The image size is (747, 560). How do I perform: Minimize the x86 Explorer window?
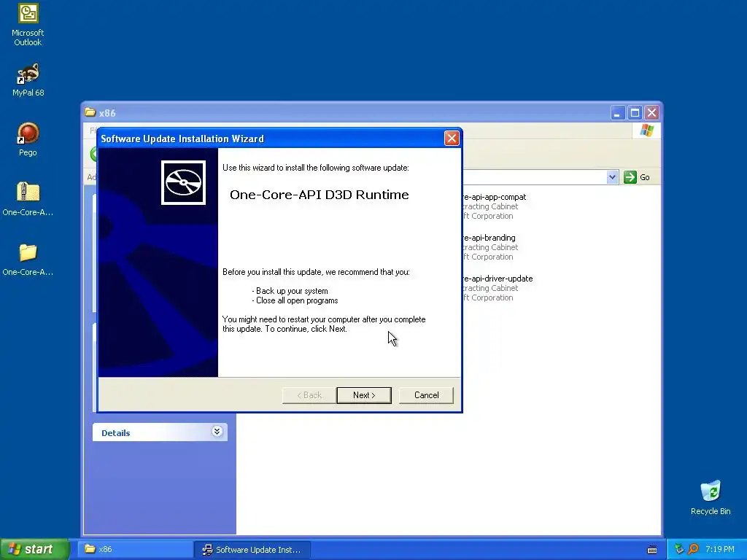[617, 113]
